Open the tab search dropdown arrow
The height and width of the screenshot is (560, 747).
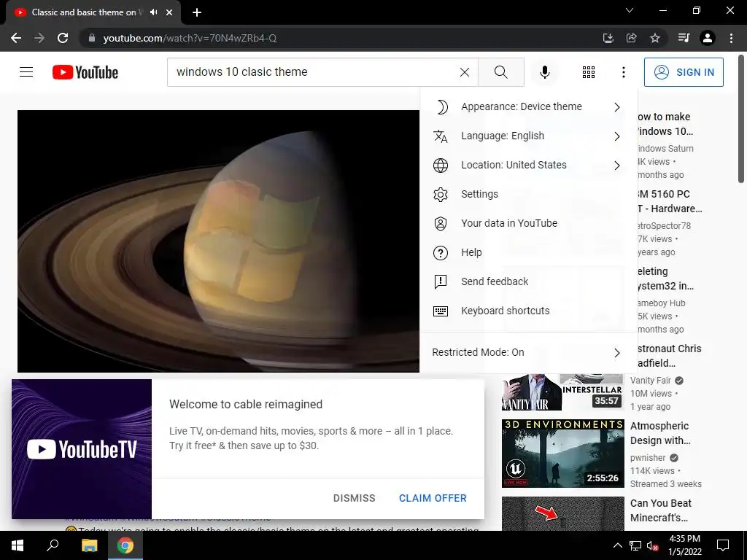(630, 10)
